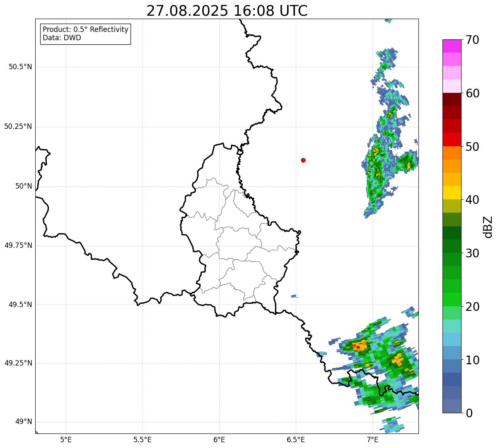Click the longitude label "7°E"
Image resolution: width=498 pixels, height=448 pixels.
coord(372,441)
